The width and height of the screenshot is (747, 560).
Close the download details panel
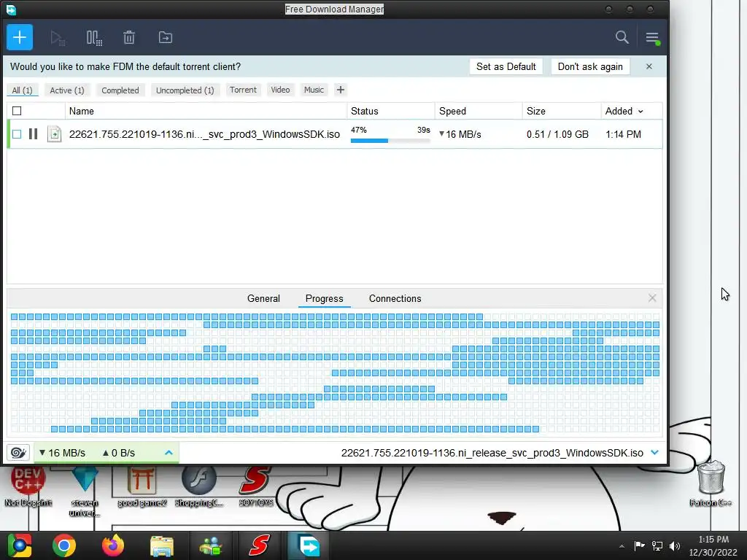652,298
